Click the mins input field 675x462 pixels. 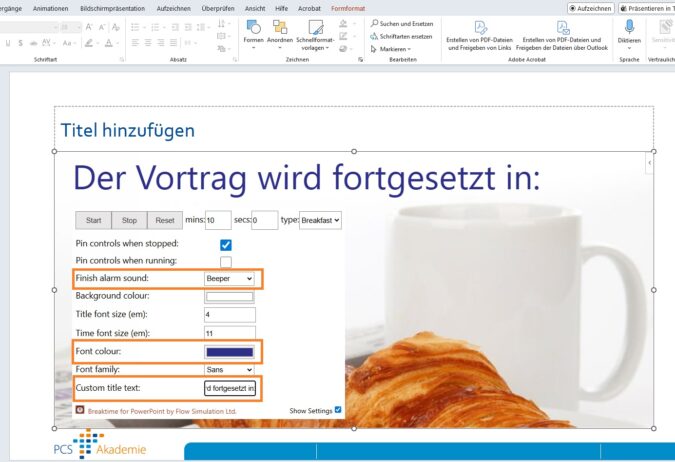[x=218, y=220]
